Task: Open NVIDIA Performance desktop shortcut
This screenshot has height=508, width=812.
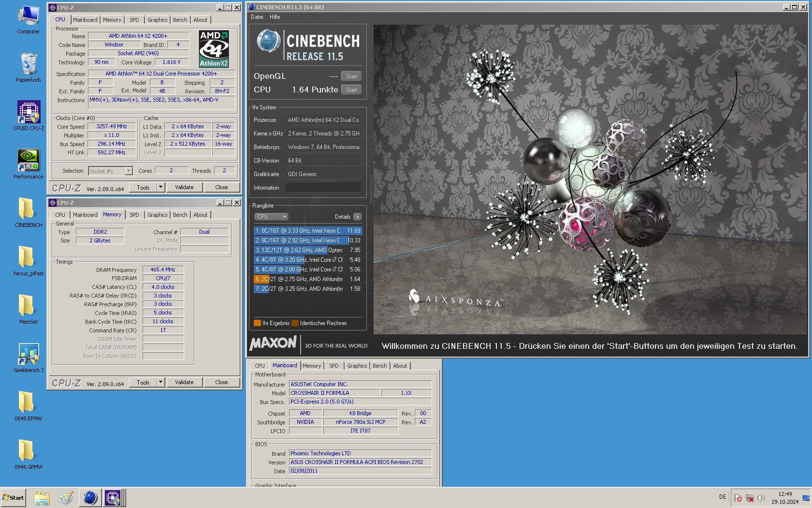Action: [x=28, y=164]
